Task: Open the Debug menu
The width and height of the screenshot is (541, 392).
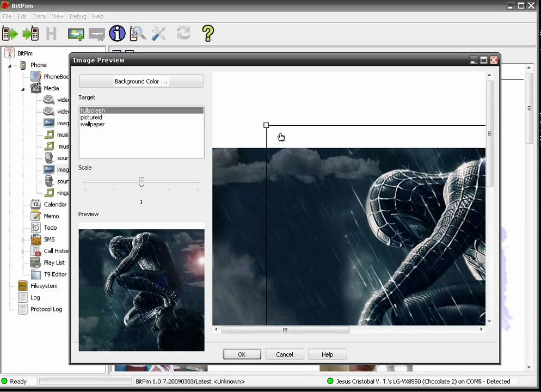Action: tap(78, 16)
